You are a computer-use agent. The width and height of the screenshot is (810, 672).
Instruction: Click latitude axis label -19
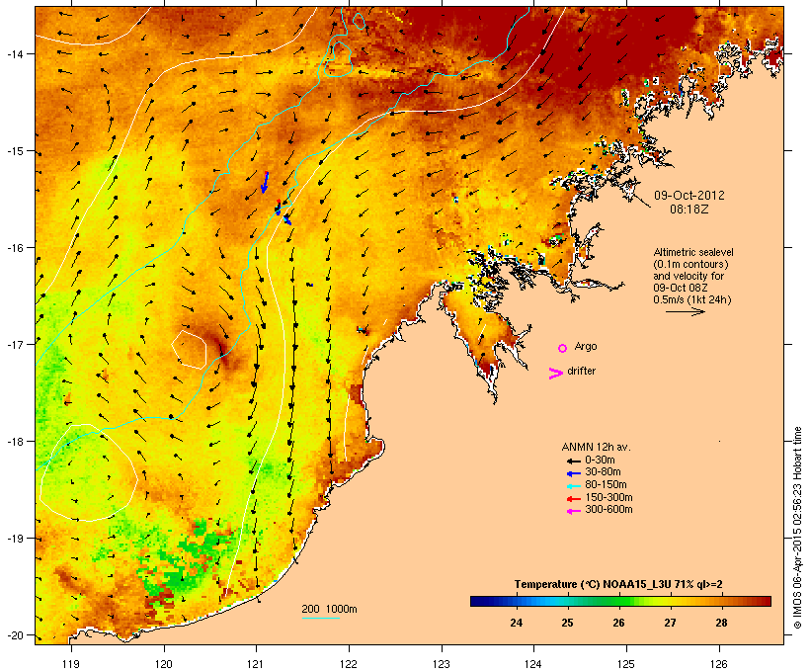click(x=15, y=539)
